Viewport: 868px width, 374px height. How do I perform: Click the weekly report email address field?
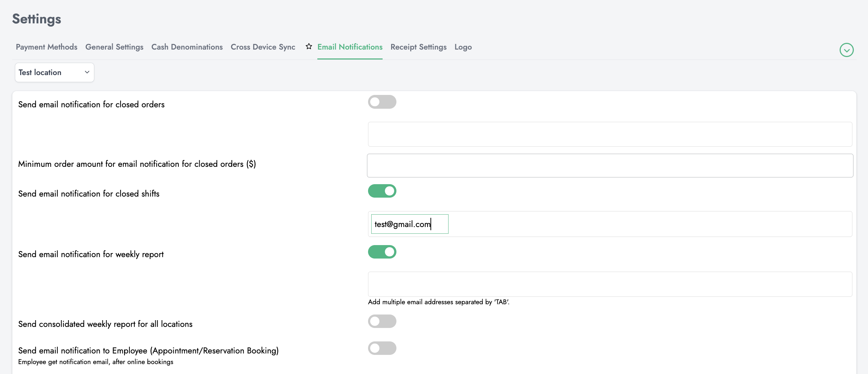(610, 284)
